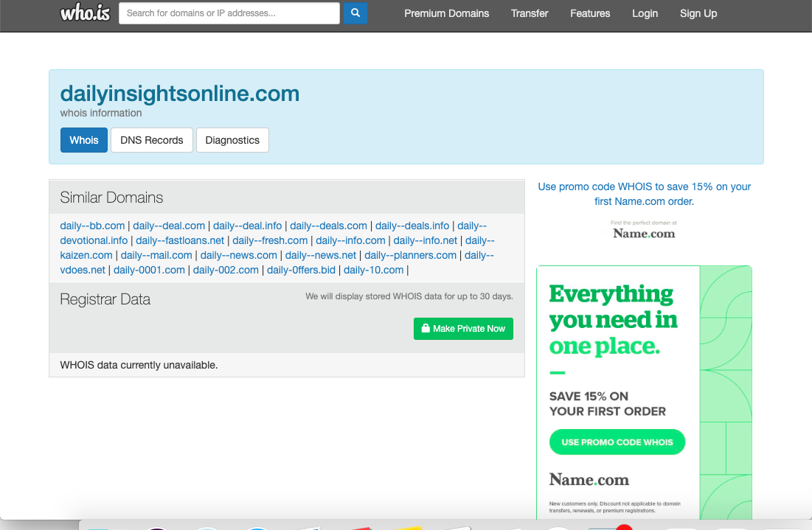Click the who.is logo
This screenshot has width=812, height=530.
[86, 13]
